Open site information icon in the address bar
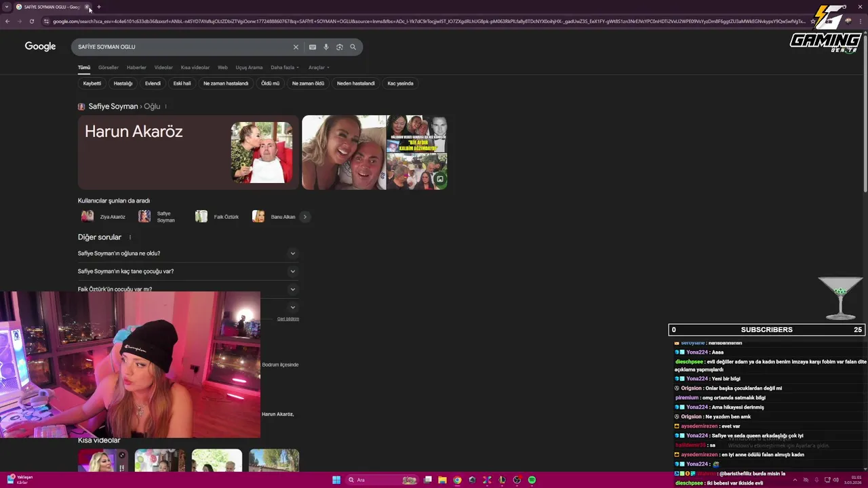Screen dimensions: 868x488 (46, 21)
